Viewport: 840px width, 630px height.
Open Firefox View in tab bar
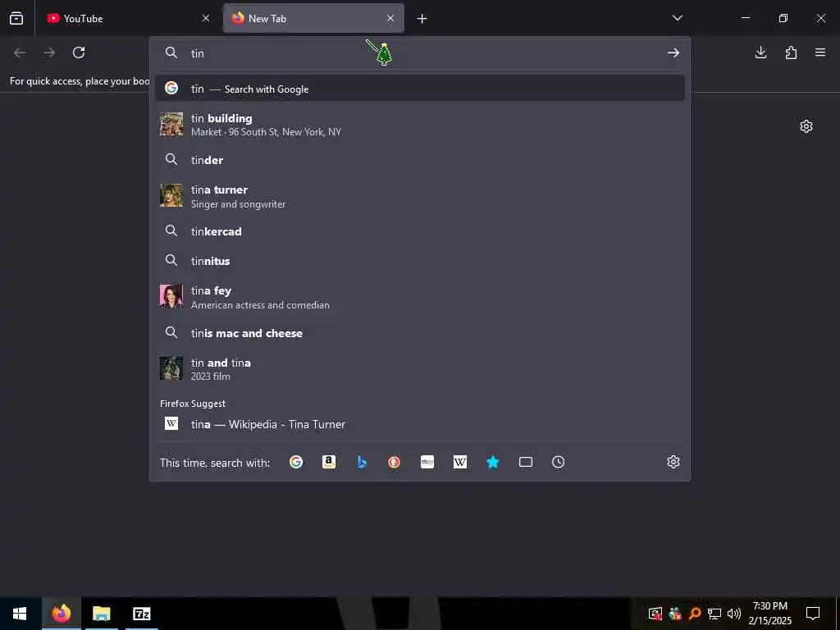(x=16, y=18)
